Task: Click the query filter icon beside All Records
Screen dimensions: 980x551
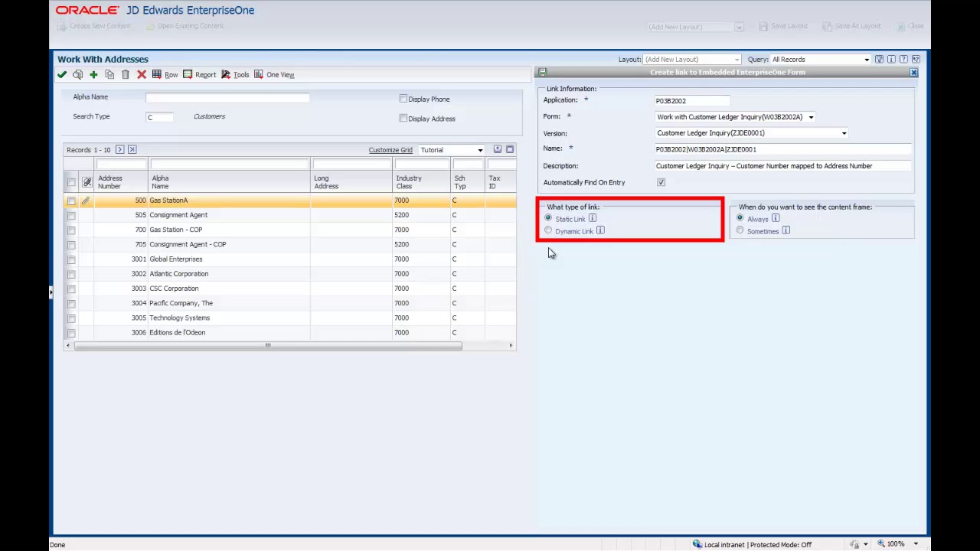Action: tap(879, 59)
